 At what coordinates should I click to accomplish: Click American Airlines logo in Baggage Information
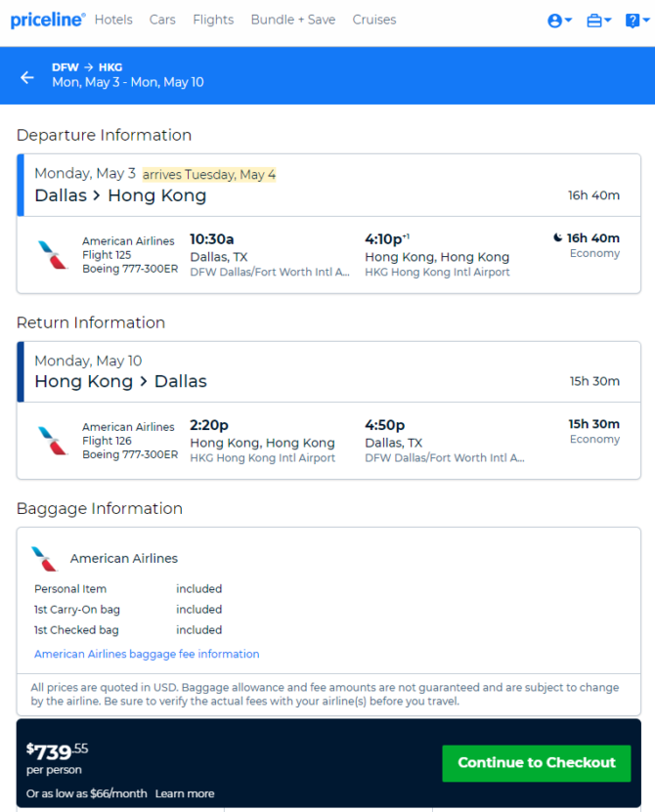pyautogui.click(x=44, y=559)
